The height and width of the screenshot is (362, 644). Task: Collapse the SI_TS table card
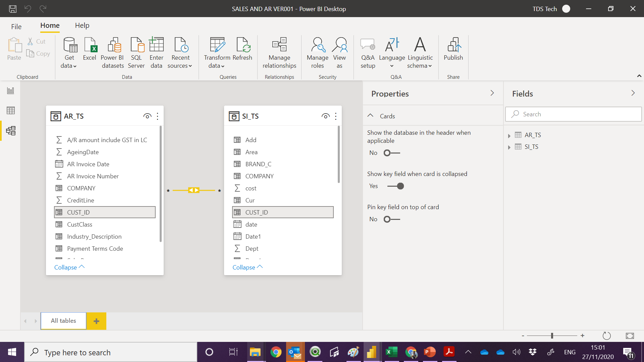[248, 267]
